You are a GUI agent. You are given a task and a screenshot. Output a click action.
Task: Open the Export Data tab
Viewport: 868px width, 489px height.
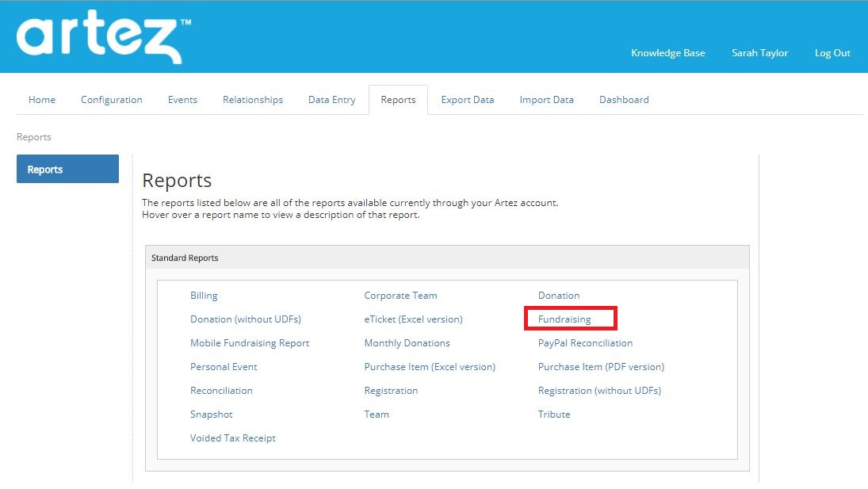(467, 100)
